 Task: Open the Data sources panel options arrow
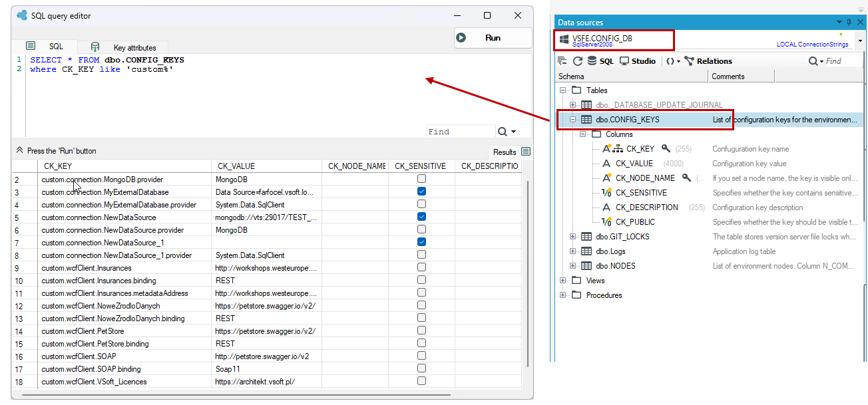tap(839, 22)
